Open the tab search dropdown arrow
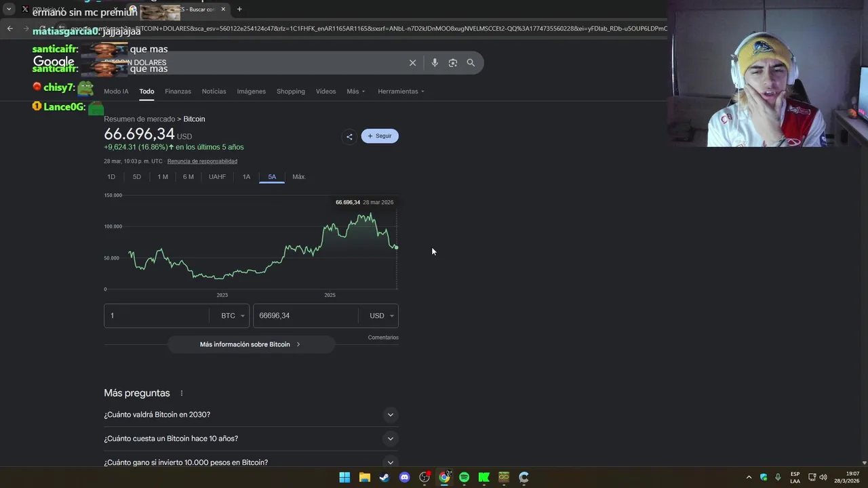The width and height of the screenshot is (868, 488). coord(9,9)
